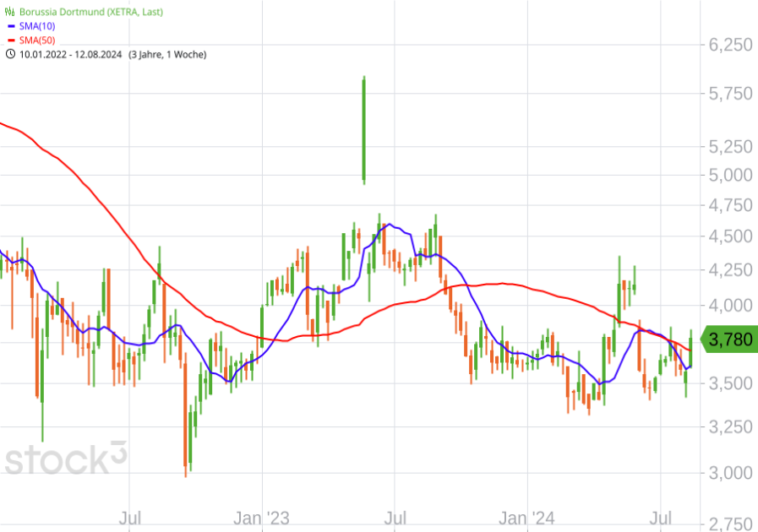The image size is (758, 532).
Task: Click the 6,250 price axis label
Action: (730, 45)
